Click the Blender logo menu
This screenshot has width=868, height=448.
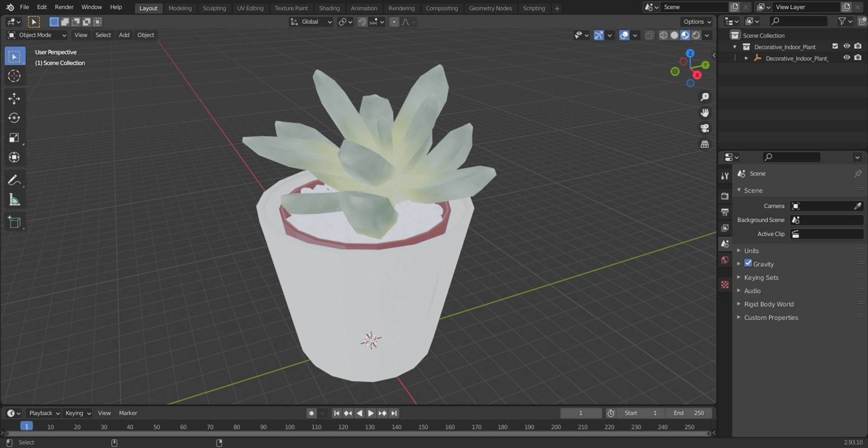[10, 7]
